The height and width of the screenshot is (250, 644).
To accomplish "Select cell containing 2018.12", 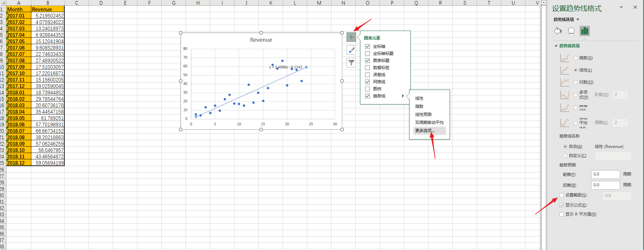I will [19, 163].
